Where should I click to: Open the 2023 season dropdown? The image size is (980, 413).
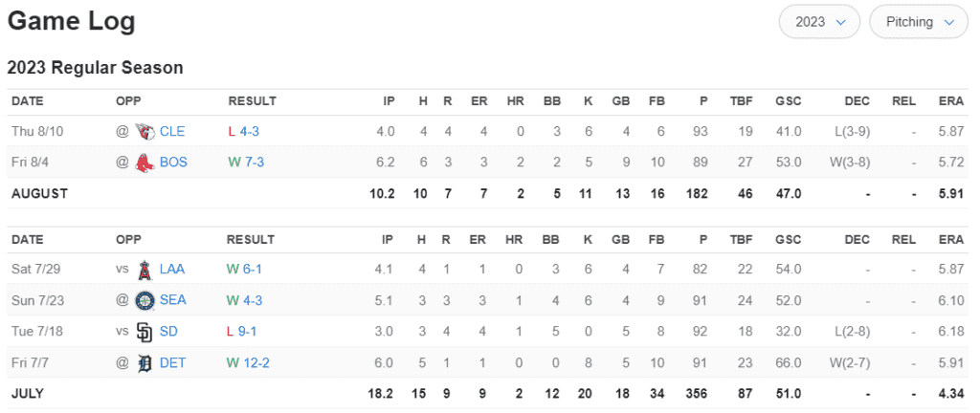[x=820, y=22]
